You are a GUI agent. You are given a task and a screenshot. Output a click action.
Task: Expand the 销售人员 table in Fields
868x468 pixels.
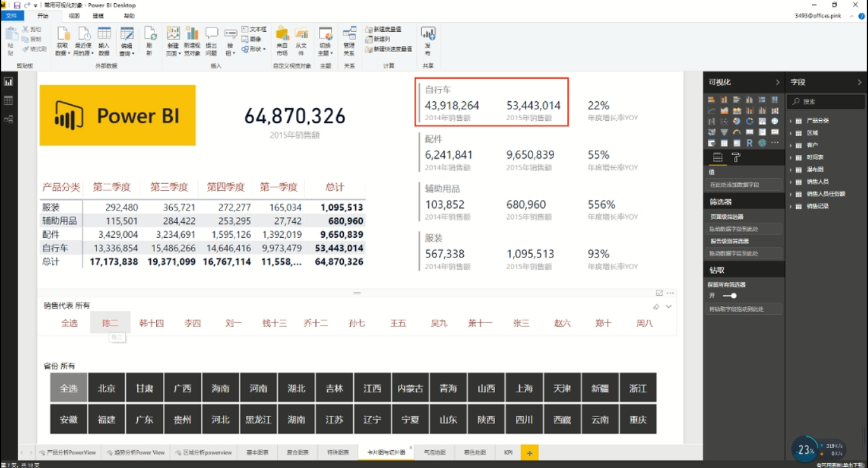pos(791,182)
